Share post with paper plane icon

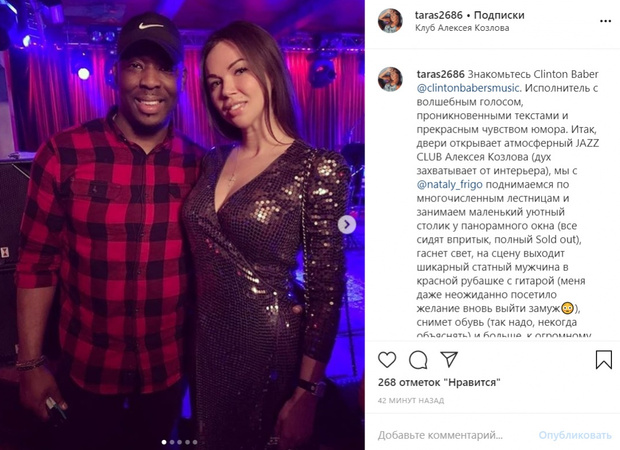(x=449, y=359)
